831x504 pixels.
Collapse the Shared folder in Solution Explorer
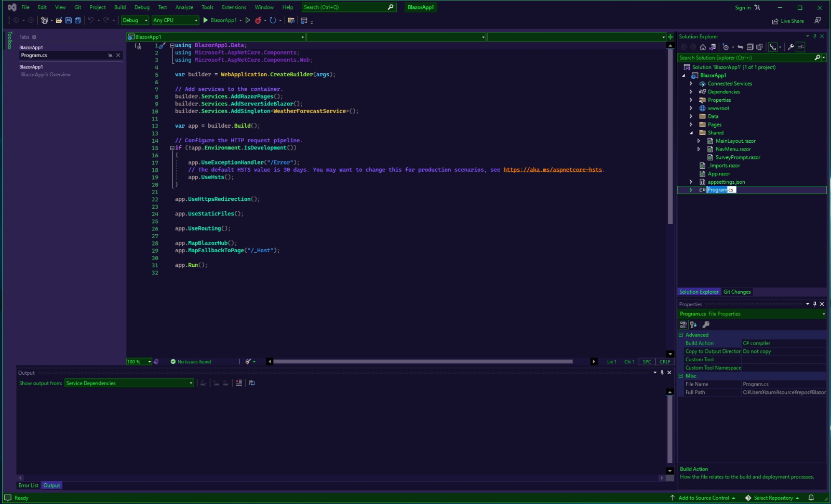(x=691, y=133)
